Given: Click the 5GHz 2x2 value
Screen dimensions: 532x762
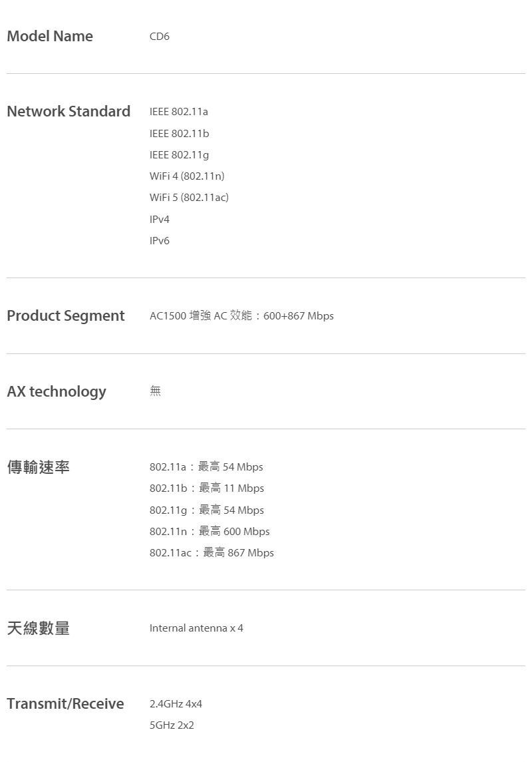Looking at the screenshot, I should tap(172, 725).
